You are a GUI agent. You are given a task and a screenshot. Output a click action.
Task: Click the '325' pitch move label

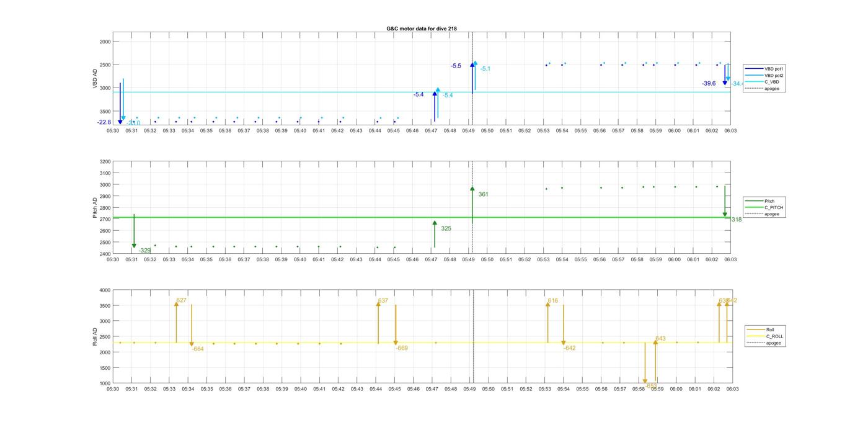pos(446,228)
